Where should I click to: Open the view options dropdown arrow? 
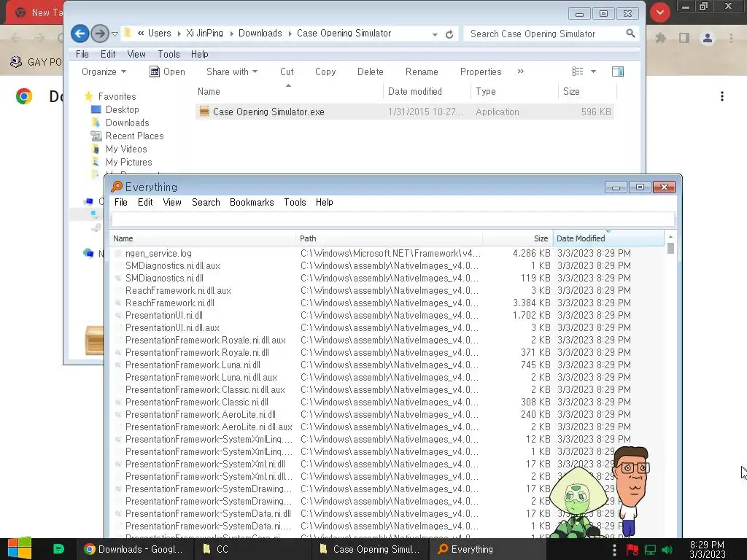(593, 71)
